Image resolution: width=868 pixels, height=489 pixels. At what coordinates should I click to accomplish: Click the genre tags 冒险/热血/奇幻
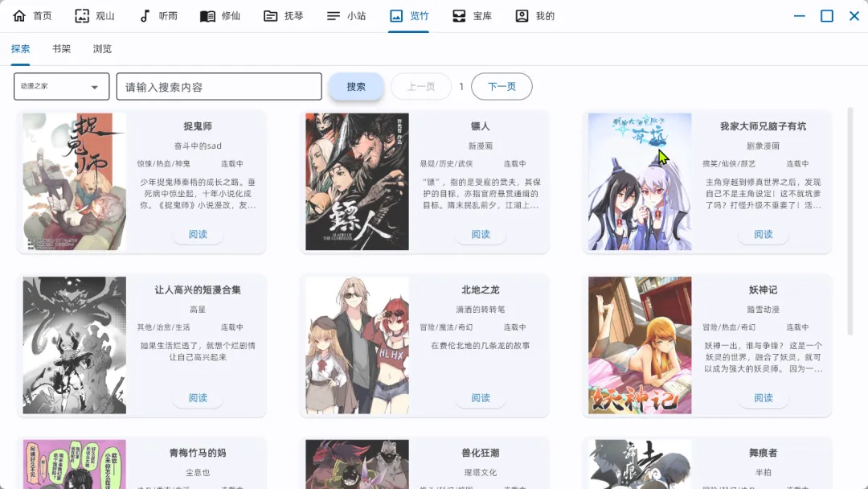729,327
